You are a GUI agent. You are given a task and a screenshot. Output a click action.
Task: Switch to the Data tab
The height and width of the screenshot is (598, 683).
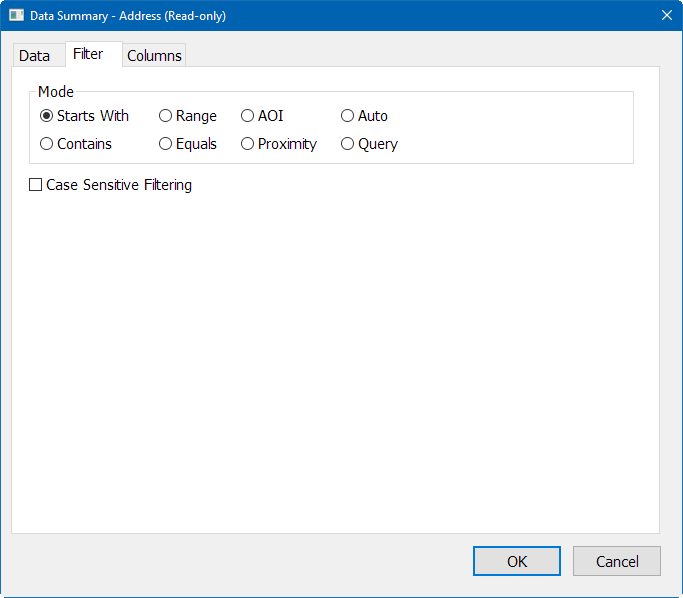point(34,56)
